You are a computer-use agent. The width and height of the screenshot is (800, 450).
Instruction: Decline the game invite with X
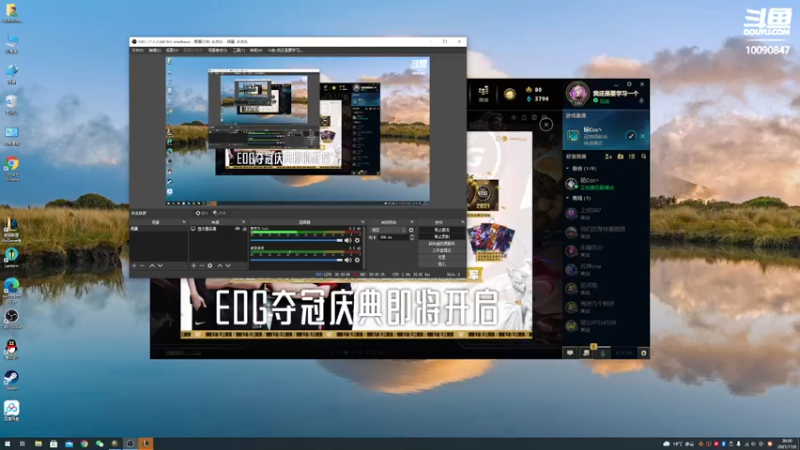(642, 136)
